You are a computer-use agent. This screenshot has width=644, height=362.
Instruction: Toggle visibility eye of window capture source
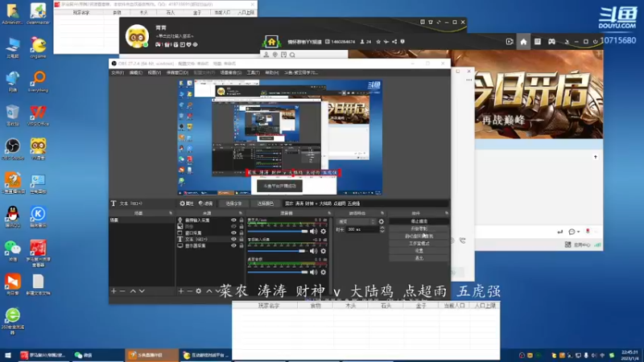click(233, 232)
